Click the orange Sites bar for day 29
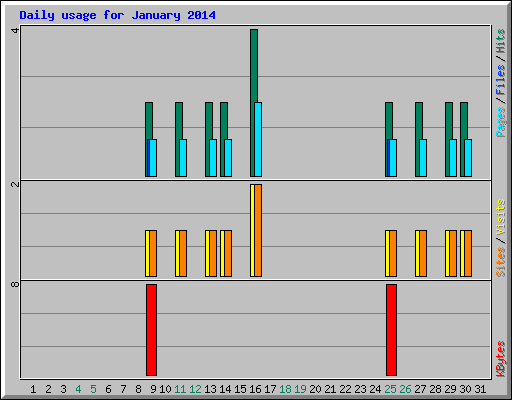The image size is (512, 400). click(x=453, y=253)
